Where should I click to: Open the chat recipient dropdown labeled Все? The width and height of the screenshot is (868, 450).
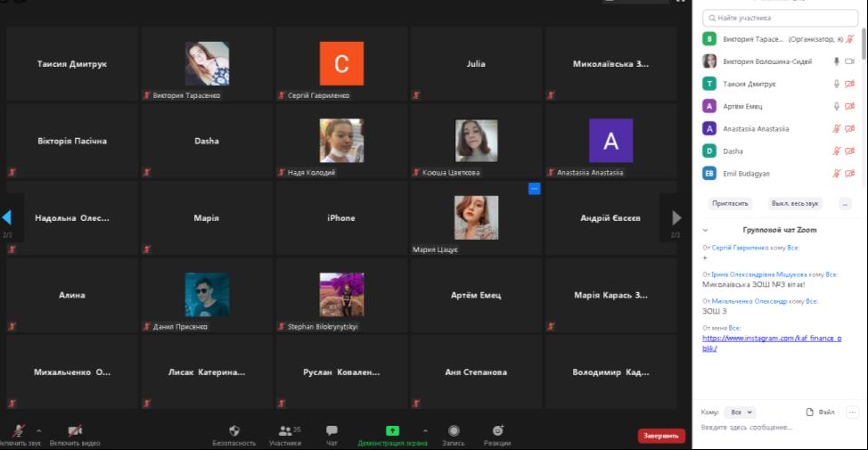click(740, 413)
